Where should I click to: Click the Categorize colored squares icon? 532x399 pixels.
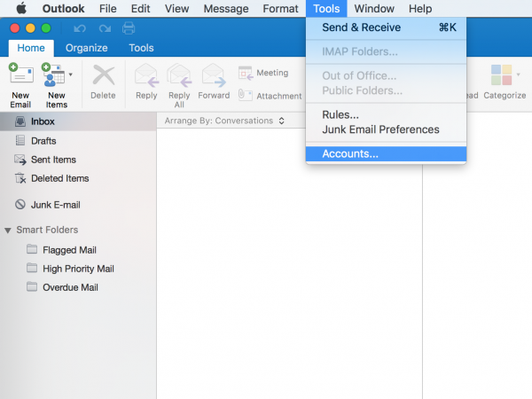click(501, 75)
